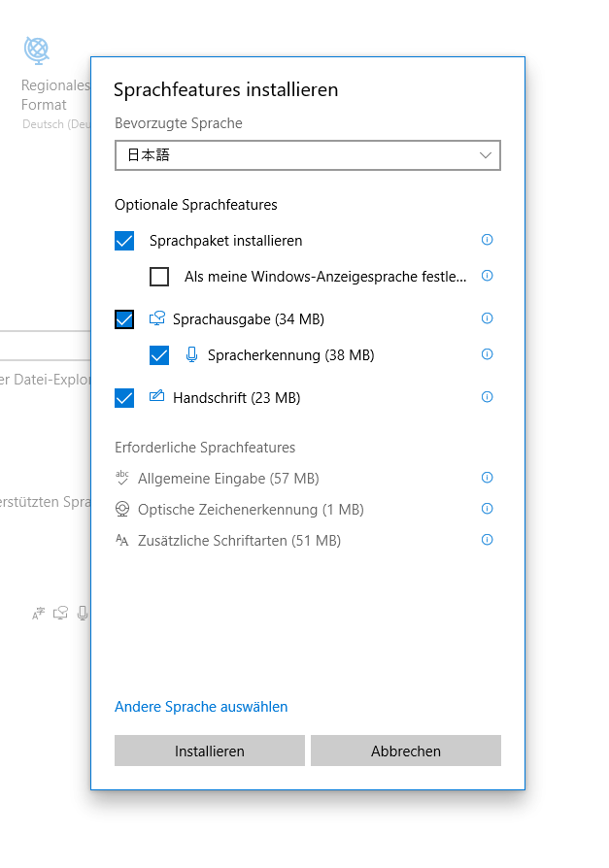Screen dimensions: 609x868
Task: Click the info icon next to Sprachpaket installieren
Action: [x=487, y=240]
